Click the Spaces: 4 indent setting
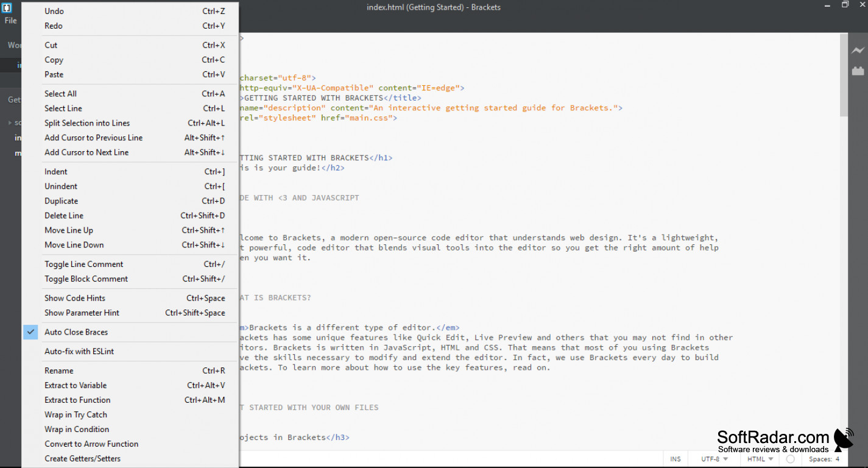Viewport: 868px width, 468px height. (825, 459)
